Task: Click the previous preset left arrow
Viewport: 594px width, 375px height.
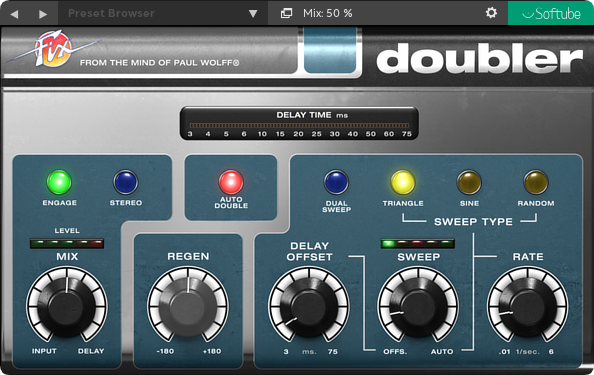Action: (x=14, y=14)
